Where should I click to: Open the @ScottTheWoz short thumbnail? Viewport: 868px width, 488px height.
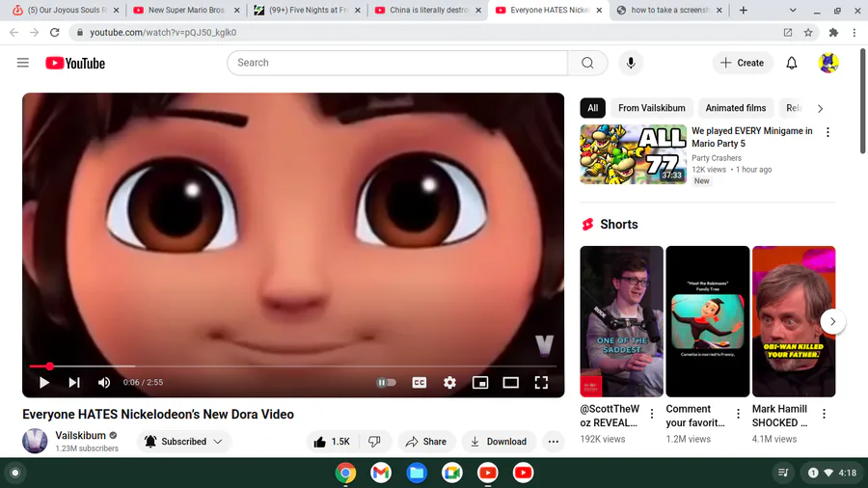621,321
